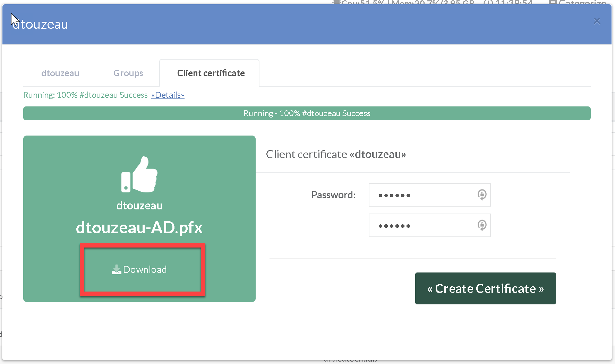
Task: Click the lock icon in the confirm password field
Action: click(x=482, y=225)
